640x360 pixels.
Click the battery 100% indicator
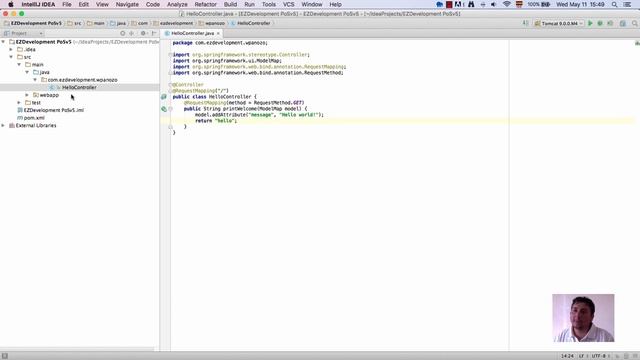(538, 4)
